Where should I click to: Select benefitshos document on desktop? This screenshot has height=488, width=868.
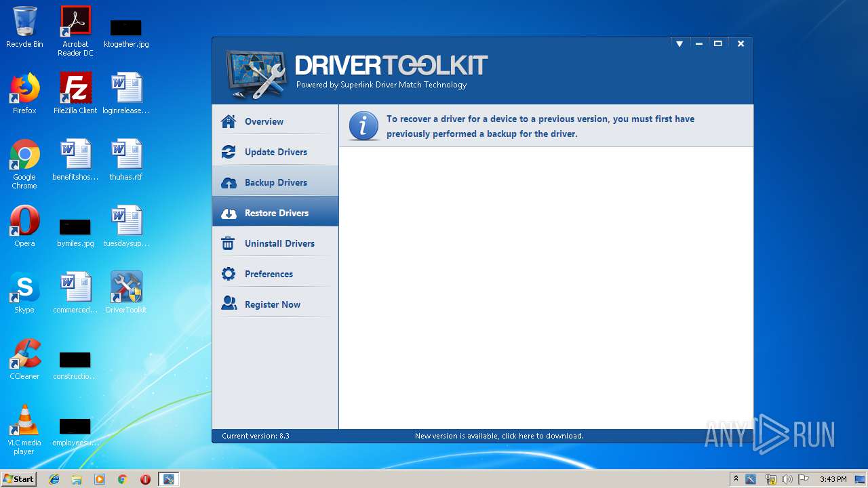click(75, 160)
